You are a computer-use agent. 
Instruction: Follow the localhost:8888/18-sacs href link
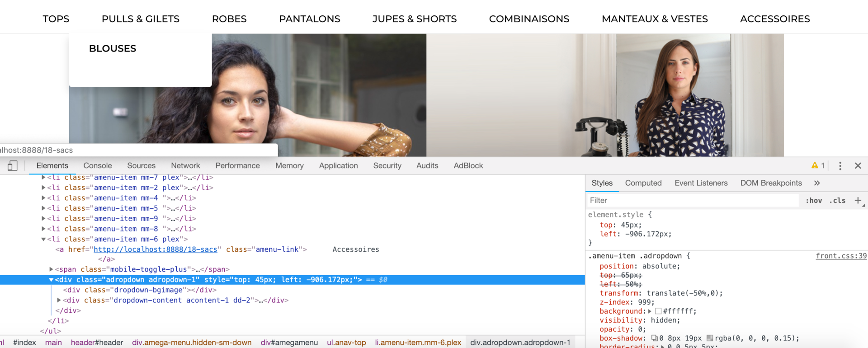156,249
